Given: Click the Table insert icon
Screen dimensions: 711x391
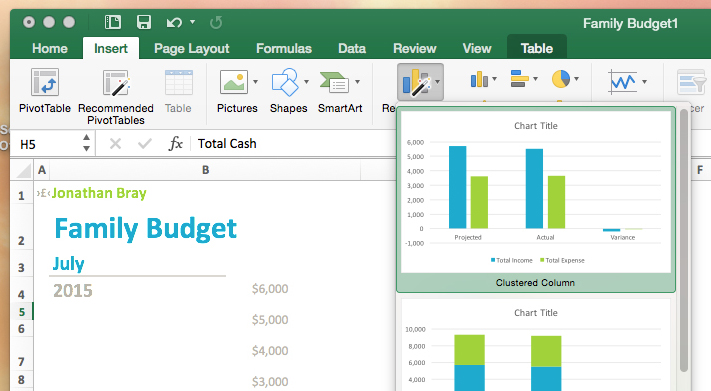Looking at the screenshot, I should pos(179,83).
